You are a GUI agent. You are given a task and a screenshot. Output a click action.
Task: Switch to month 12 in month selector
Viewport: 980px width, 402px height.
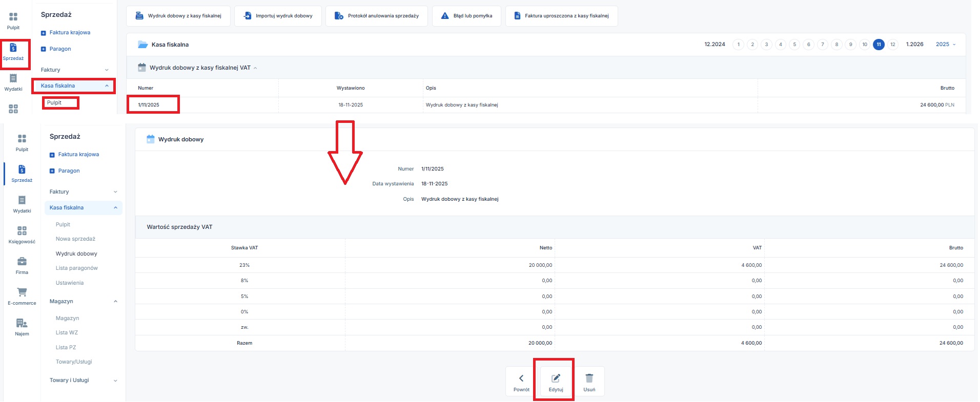(x=892, y=45)
